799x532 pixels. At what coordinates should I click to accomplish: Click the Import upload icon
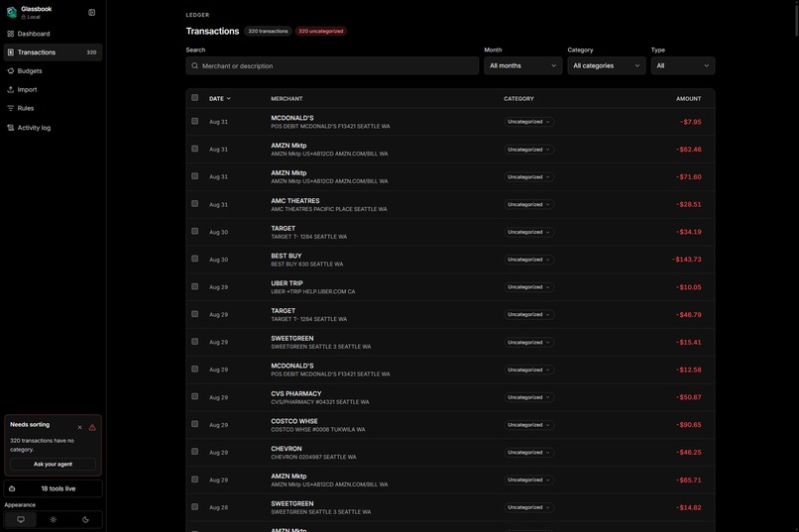tap(10, 89)
